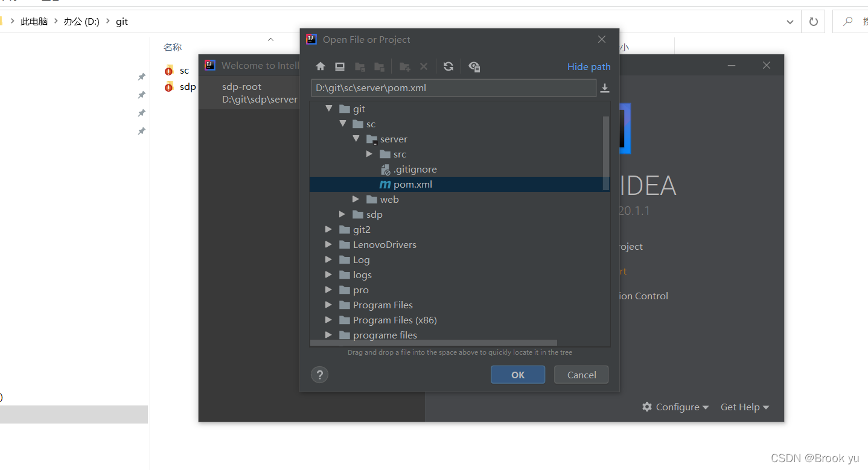Click the Configure gear icon
The width and height of the screenshot is (868, 470).
pos(647,407)
